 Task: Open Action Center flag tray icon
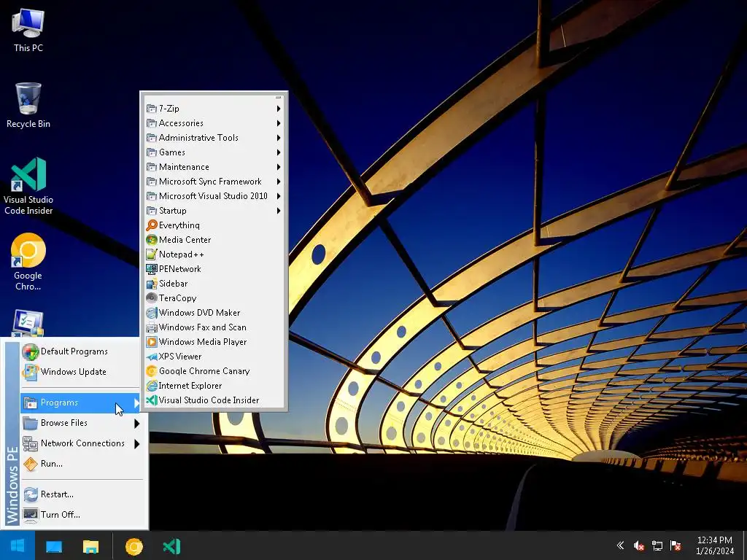pyautogui.click(x=675, y=545)
